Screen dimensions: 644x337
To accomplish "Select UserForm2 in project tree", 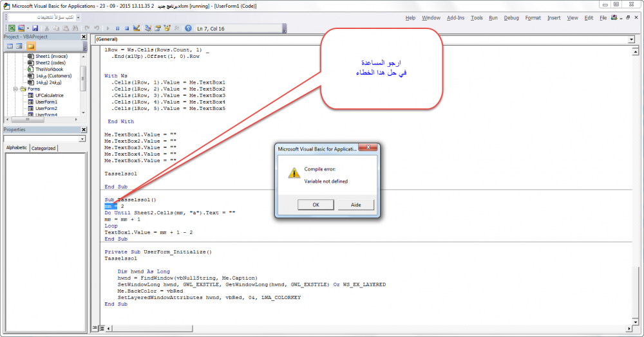I will (46, 109).
